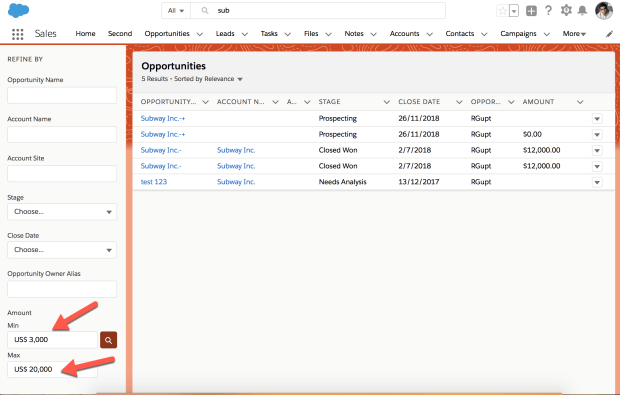Click the global actions plus icon
620x395 pixels.
click(x=531, y=11)
